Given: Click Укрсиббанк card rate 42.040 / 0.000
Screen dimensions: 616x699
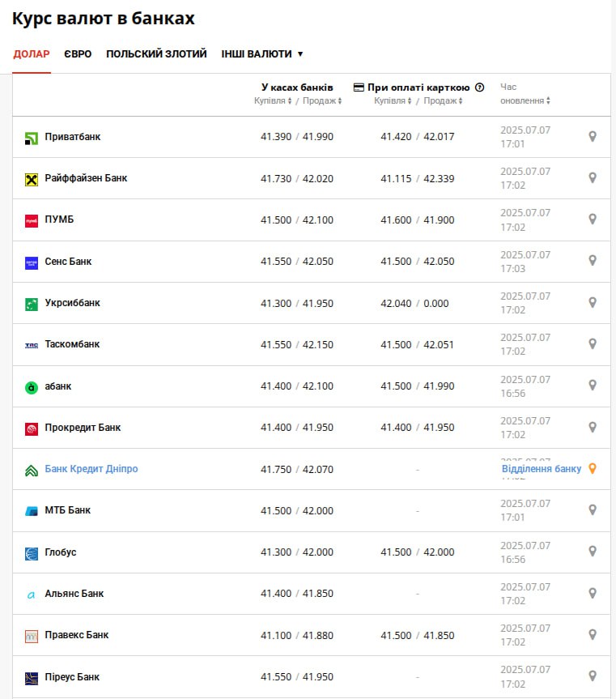Looking at the screenshot, I should [x=414, y=304].
